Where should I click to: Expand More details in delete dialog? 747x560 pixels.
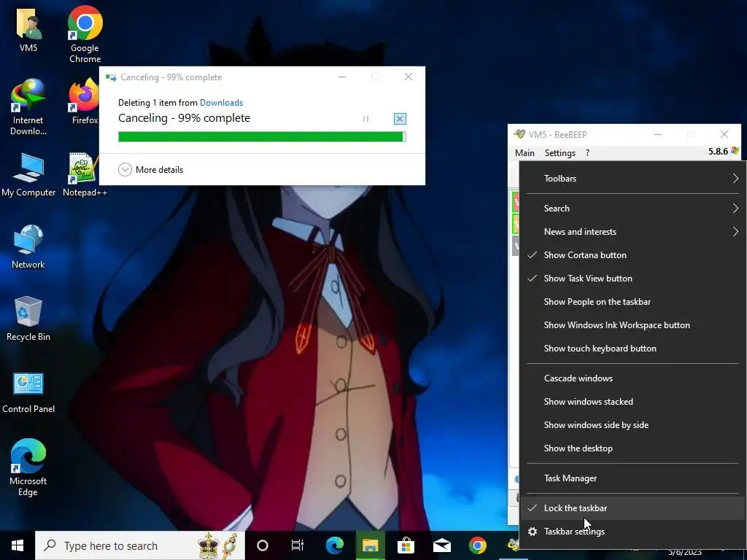[x=150, y=169]
